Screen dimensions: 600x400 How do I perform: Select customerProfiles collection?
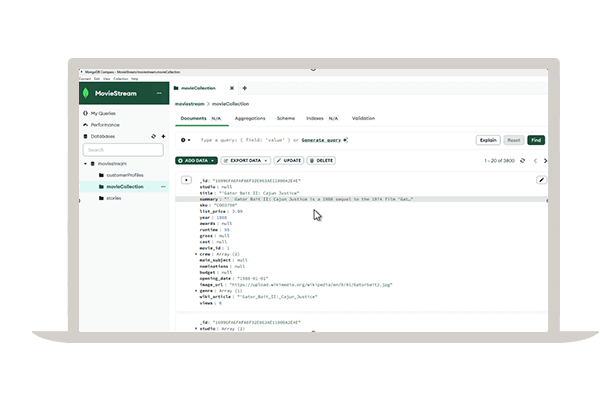pyautogui.click(x=125, y=175)
